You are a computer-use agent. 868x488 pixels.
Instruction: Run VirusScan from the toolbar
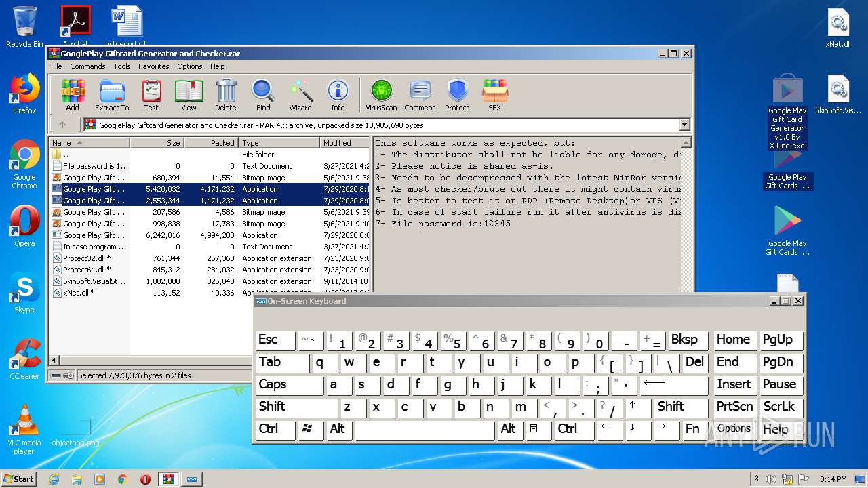tap(381, 95)
